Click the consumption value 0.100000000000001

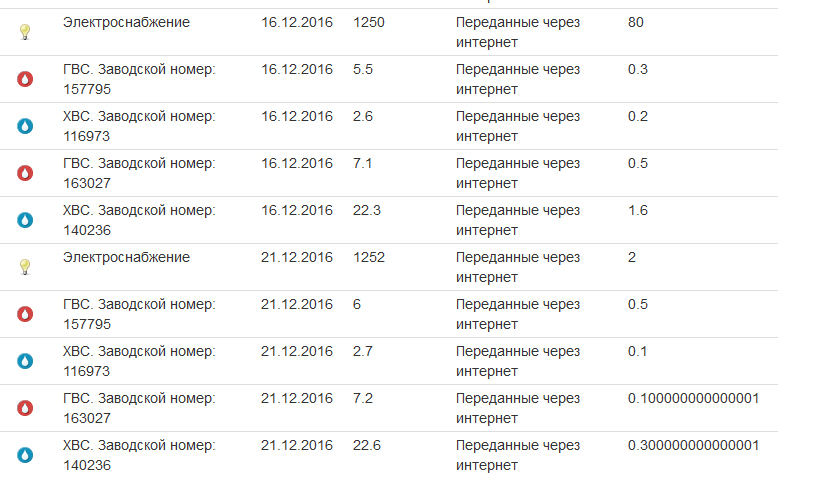(x=694, y=398)
